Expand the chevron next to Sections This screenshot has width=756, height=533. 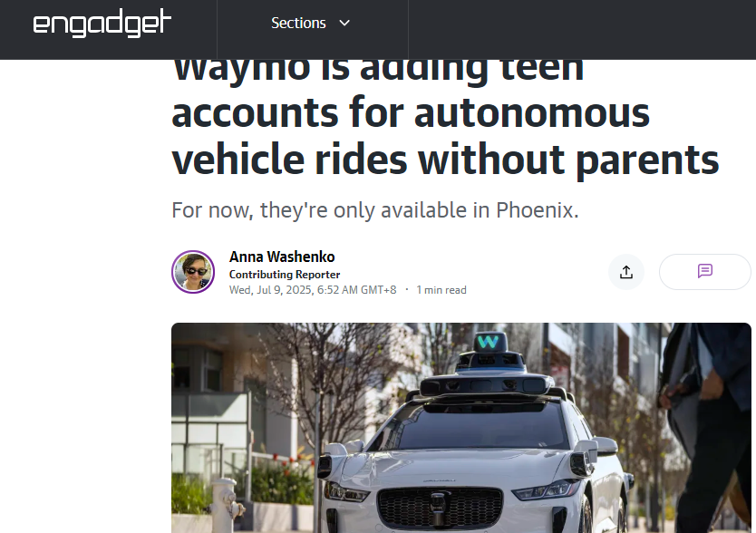coord(344,24)
